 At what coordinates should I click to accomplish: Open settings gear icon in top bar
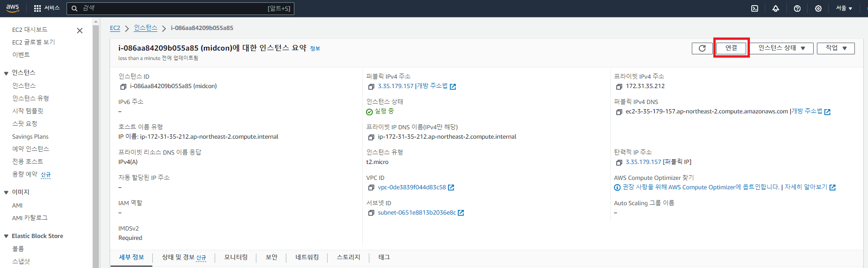(818, 8)
